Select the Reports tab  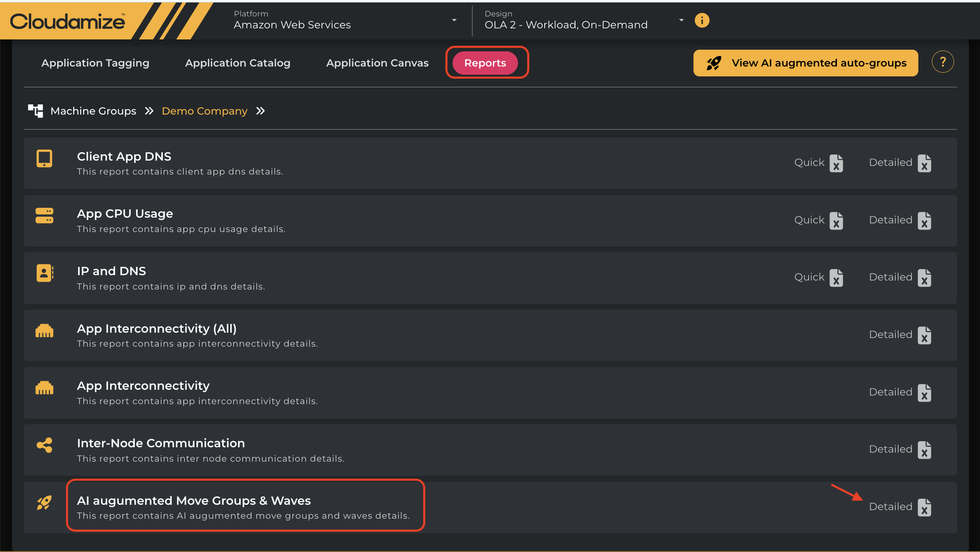pos(485,63)
